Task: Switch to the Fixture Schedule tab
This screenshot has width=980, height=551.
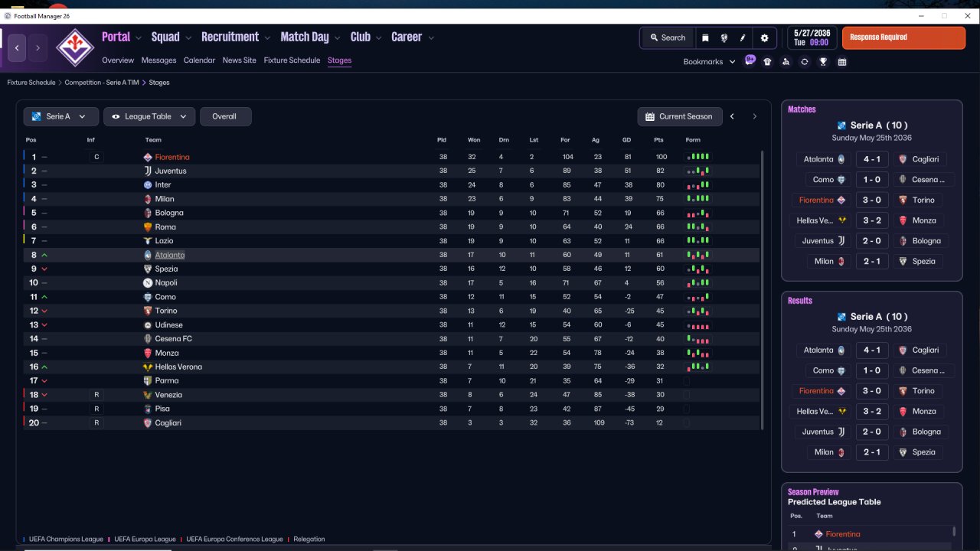Action: coord(292,60)
